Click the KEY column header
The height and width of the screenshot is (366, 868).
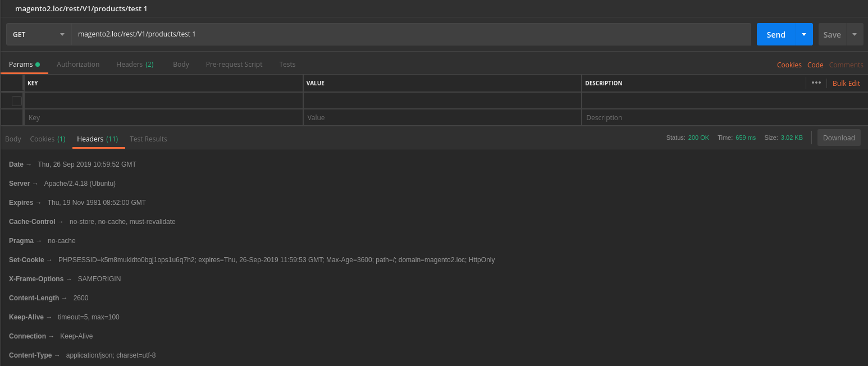(33, 83)
